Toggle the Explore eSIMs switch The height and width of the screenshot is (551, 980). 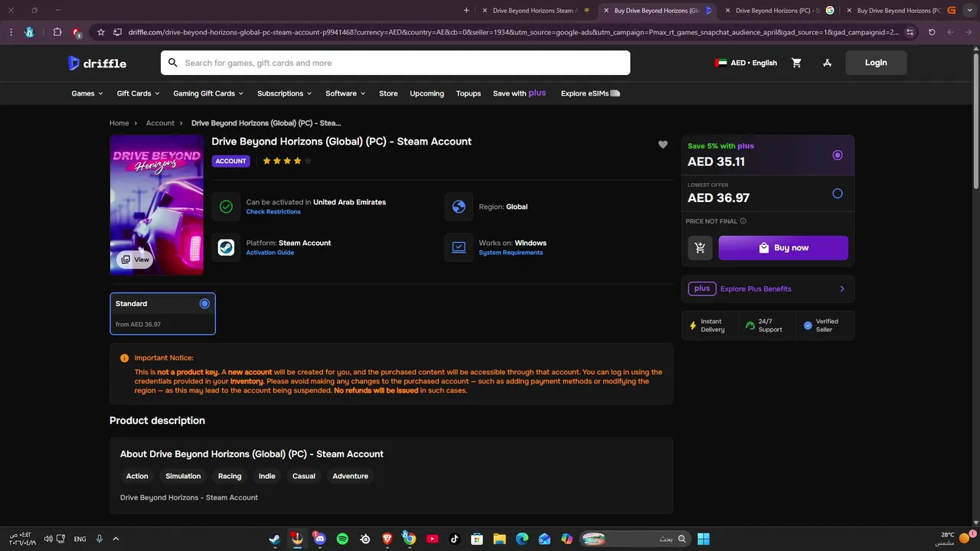click(x=615, y=93)
